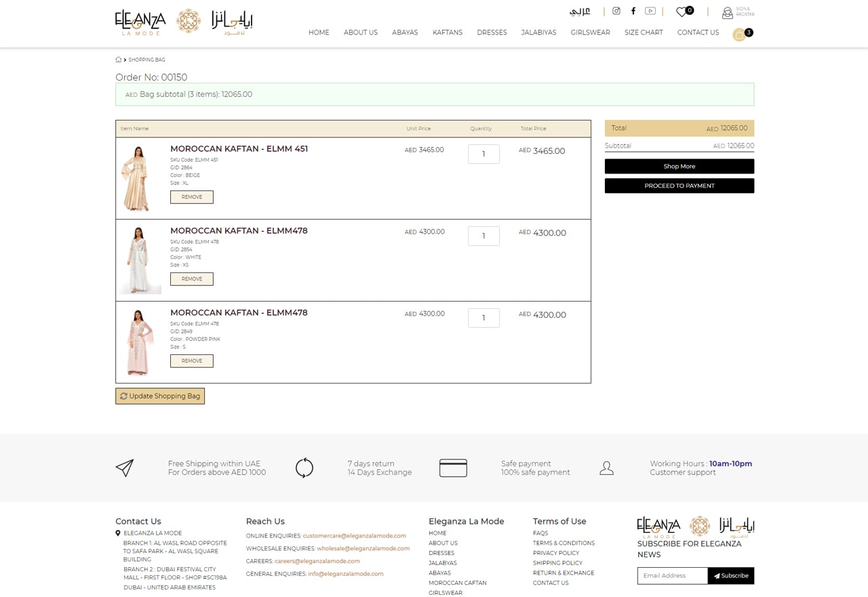This screenshot has height=597, width=868.
Task: Click the footer Eleganza La Mode logo
Action: click(x=696, y=527)
